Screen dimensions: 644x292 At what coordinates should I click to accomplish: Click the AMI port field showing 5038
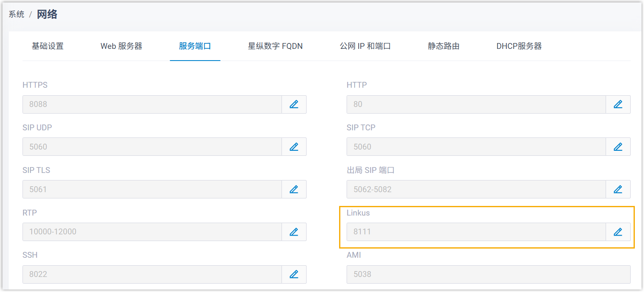[x=488, y=274]
